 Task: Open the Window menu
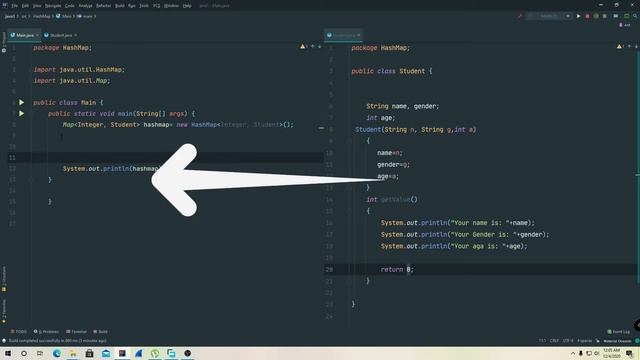pyautogui.click(x=171, y=6)
